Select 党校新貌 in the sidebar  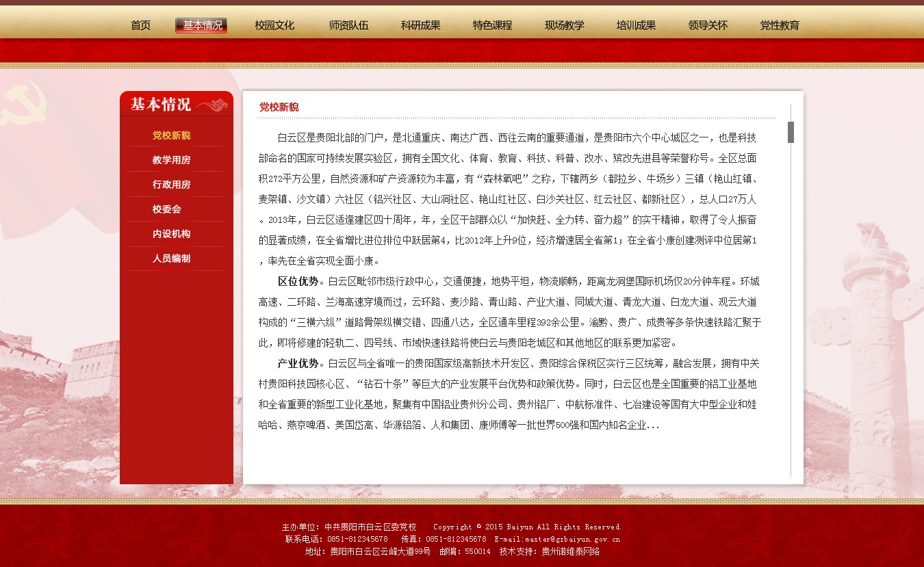point(172,135)
